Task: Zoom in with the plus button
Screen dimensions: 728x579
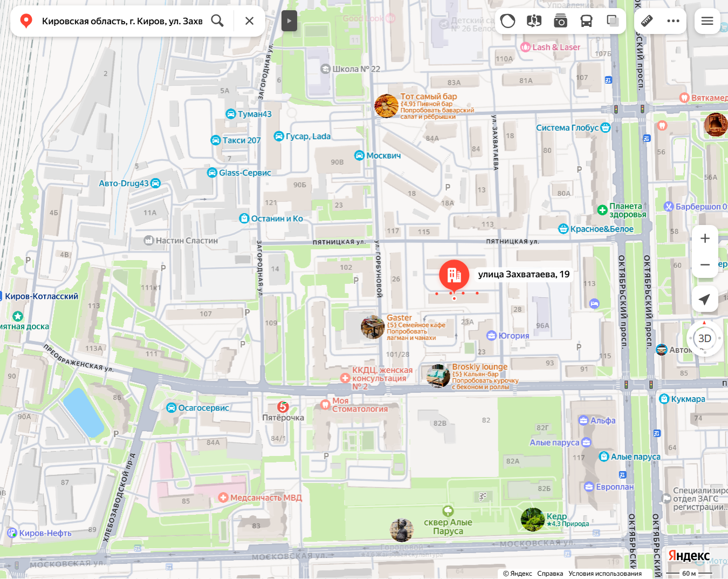Action: pos(705,239)
